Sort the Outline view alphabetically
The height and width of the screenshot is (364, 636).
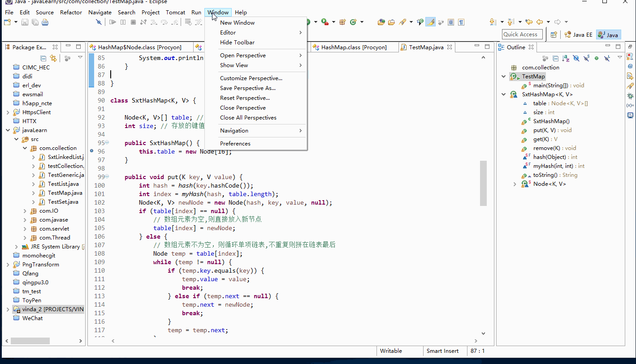[566, 58]
